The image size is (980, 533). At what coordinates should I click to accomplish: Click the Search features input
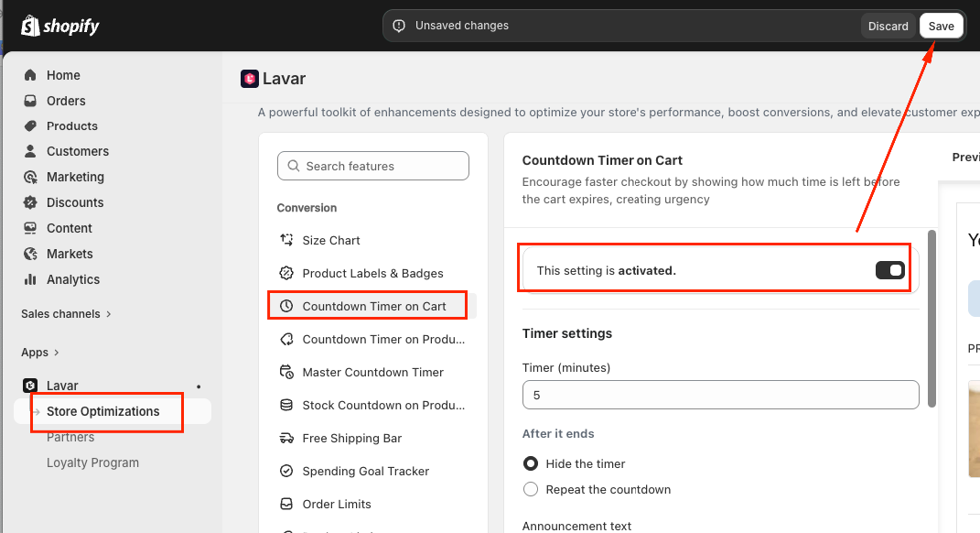[373, 166]
